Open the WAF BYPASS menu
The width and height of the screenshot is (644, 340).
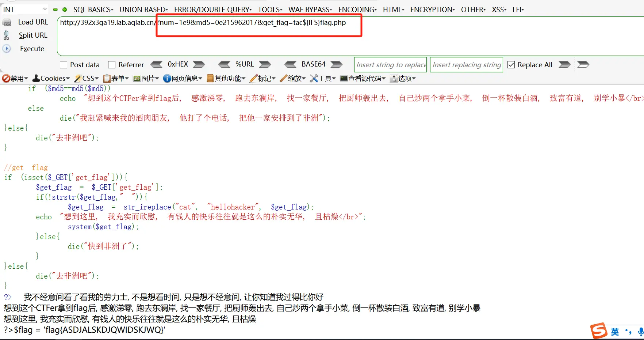(x=310, y=10)
